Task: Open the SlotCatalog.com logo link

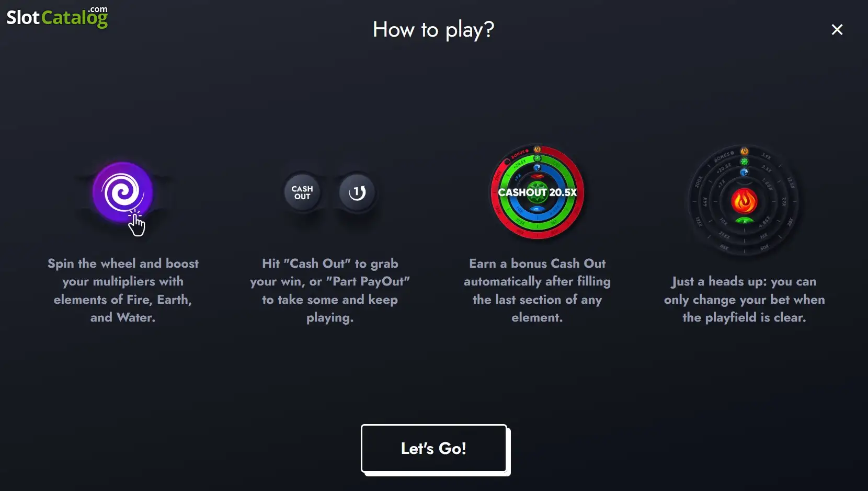Action: click(x=57, y=17)
